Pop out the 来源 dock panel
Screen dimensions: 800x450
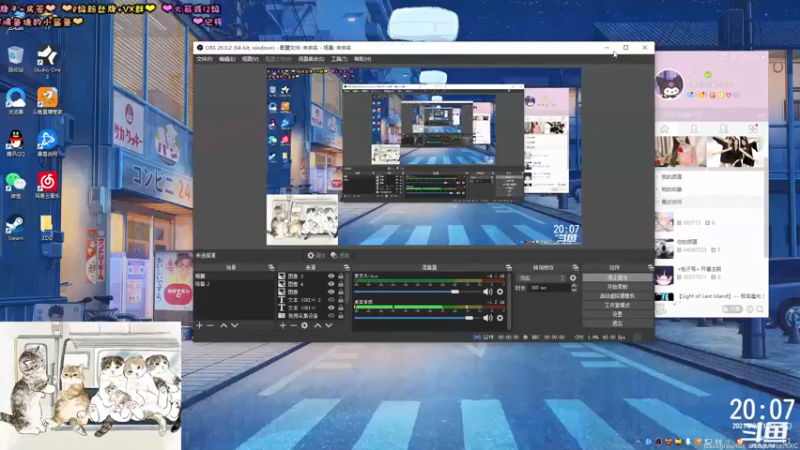coord(346,267)
